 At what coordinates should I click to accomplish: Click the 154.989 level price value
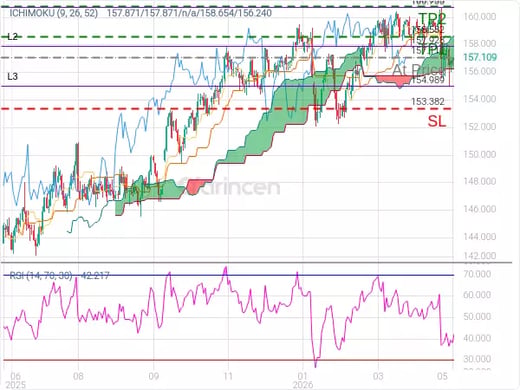tap(428, 80)
